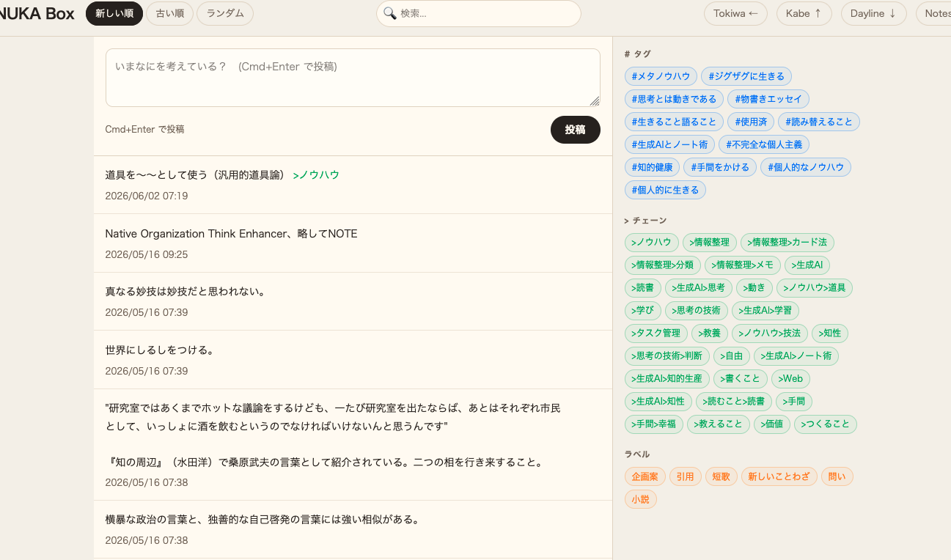Select the >読書 chain chip

pos(643,288)
